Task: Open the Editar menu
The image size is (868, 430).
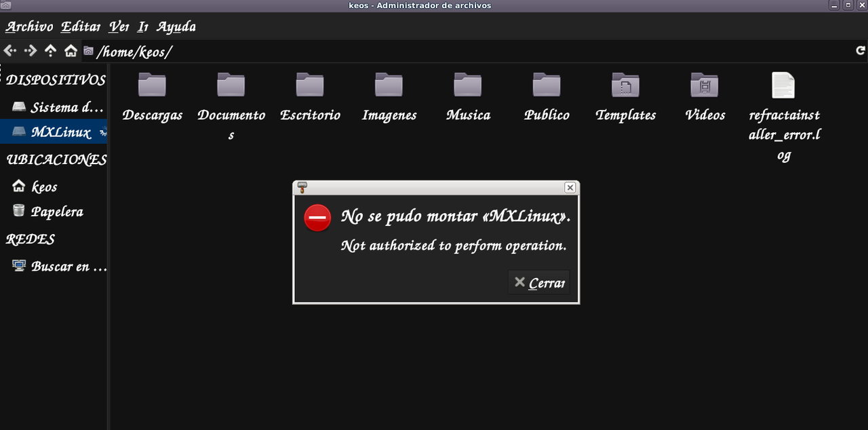Action: pos(81,27)
